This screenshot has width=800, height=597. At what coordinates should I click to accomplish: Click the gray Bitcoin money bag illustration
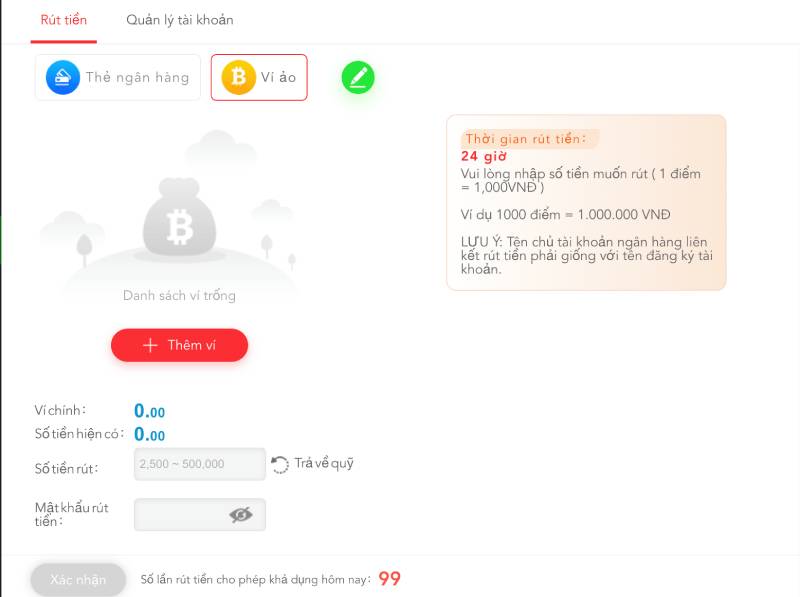click(x=180, y=217)
